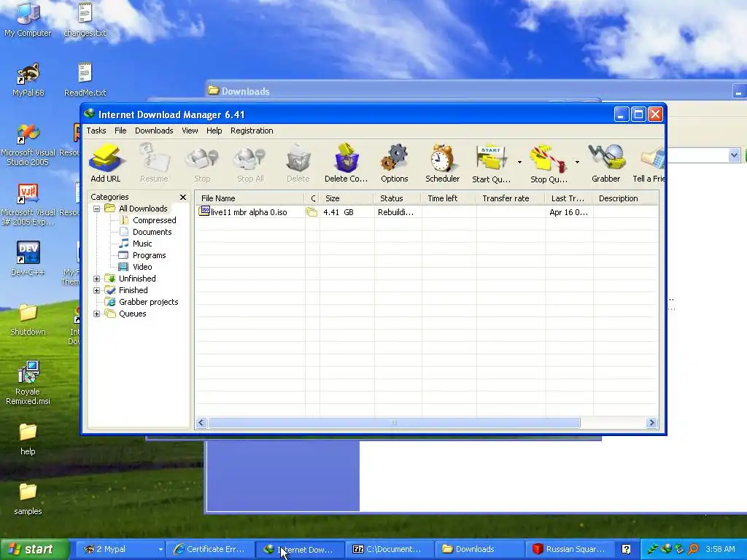Collapse the All Downloads tree node
This screenshot has height=560, width=747.
[97, 209]
